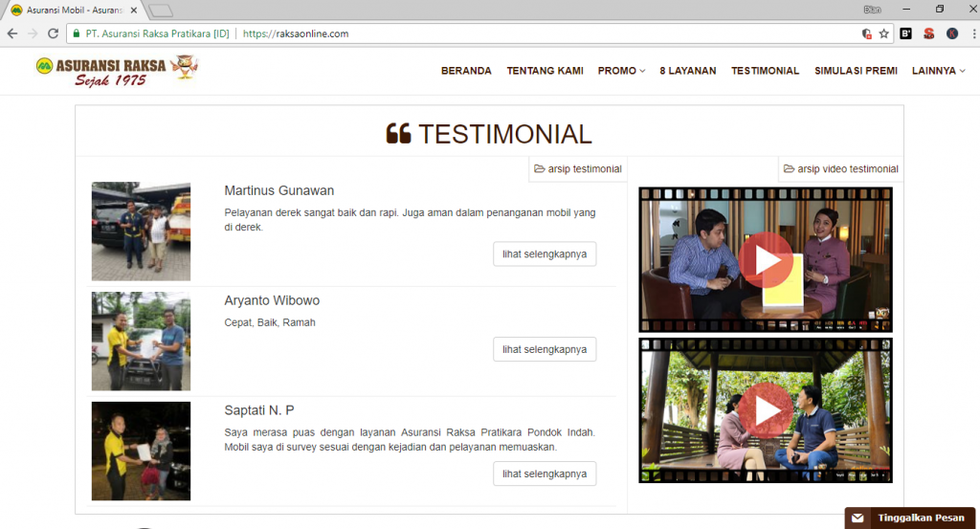Expand the PROMO dropdown menu
Viewport: 980px width, 529px height.
coord(621,71)
